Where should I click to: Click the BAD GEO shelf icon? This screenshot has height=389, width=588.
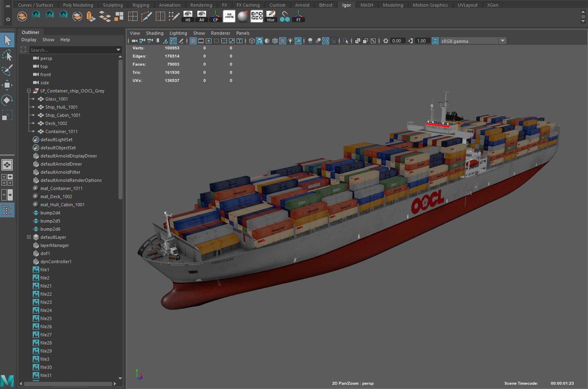point(257,16)
